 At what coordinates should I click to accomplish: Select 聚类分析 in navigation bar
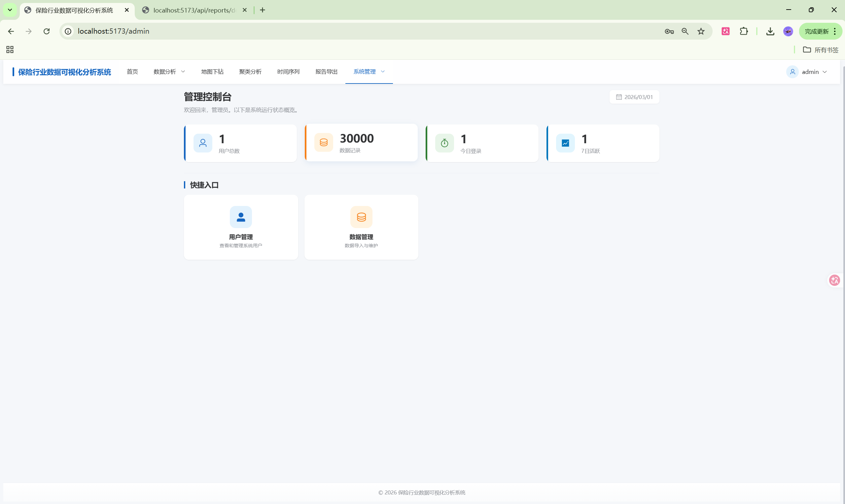click(x=250, y=72)
